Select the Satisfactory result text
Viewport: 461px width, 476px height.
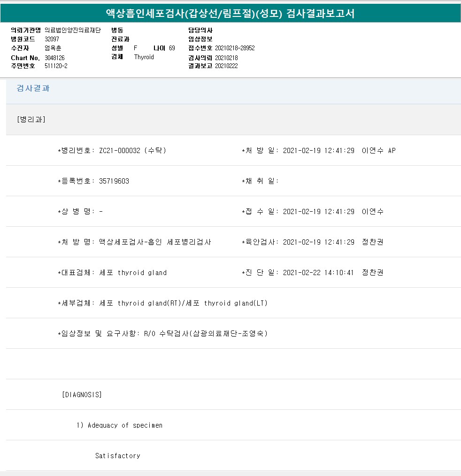[118, 456]
